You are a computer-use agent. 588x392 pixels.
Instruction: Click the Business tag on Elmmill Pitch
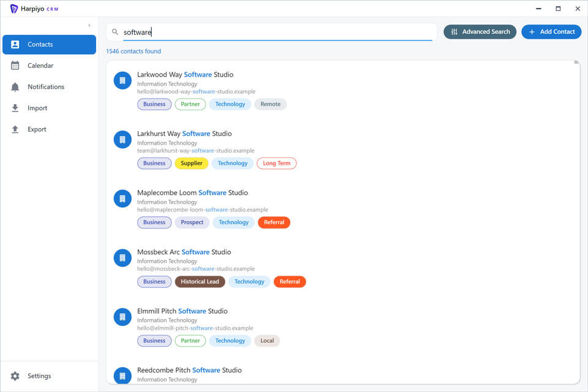(154, 341)
